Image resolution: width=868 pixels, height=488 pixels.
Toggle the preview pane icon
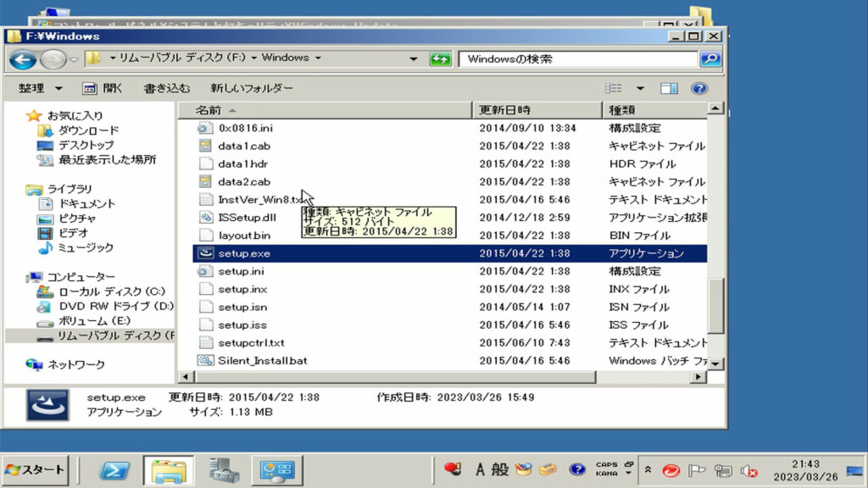tap(669, 88)
